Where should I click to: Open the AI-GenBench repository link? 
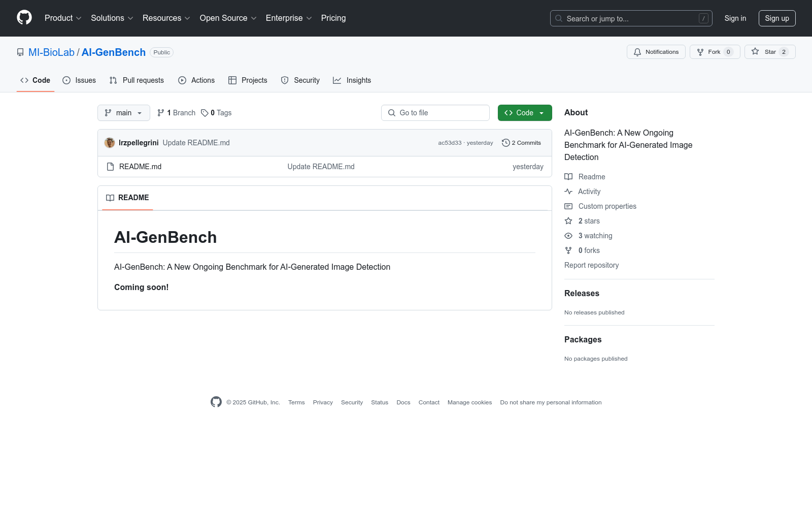coord(114,52)
